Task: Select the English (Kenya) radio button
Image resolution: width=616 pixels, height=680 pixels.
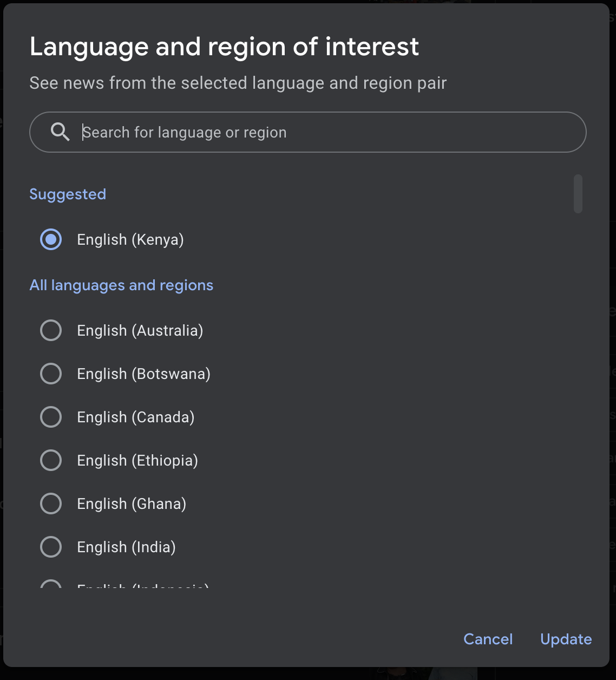Action: (x=51, y=239)
